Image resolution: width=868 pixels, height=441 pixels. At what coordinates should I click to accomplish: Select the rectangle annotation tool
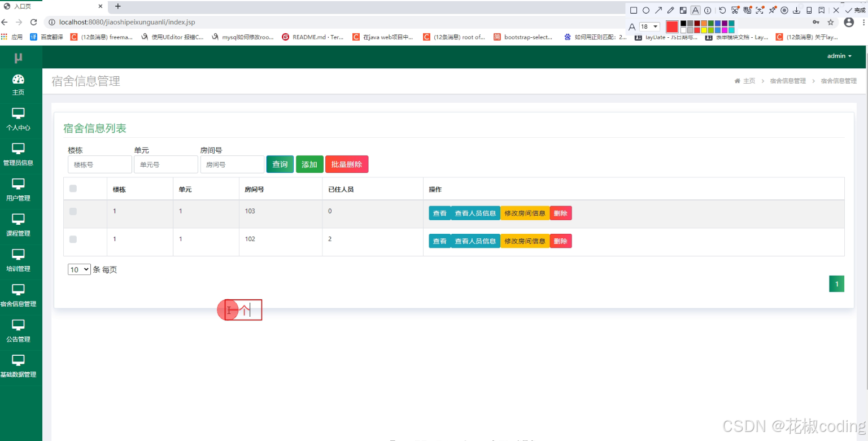coord(634,10)
